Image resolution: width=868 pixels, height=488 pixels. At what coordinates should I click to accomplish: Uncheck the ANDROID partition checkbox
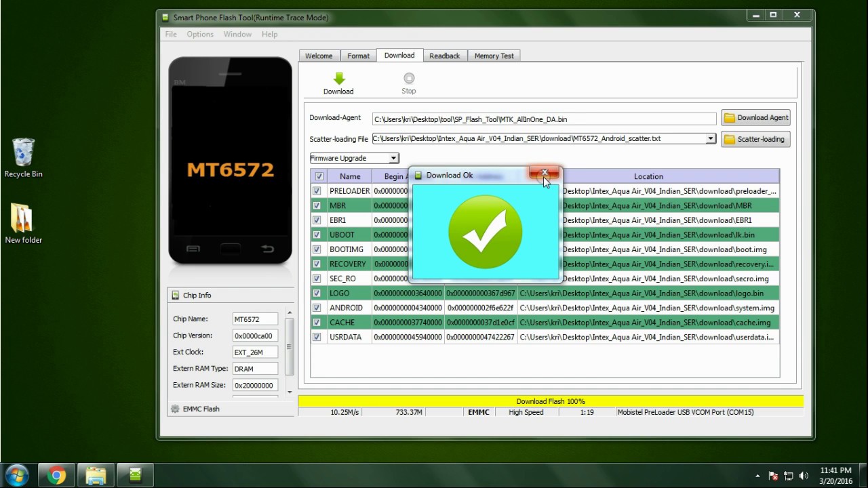point(317,308)
